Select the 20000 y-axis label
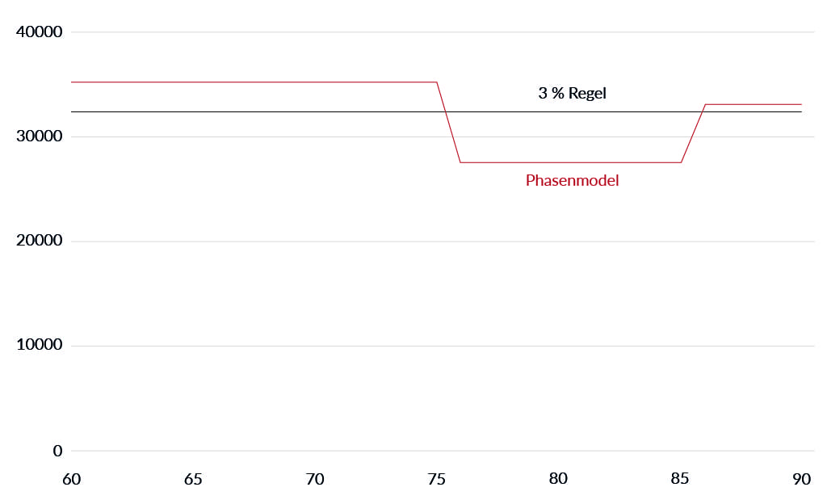Image resolution: width=827 pixels, height=504 pixels. (39, 241)
